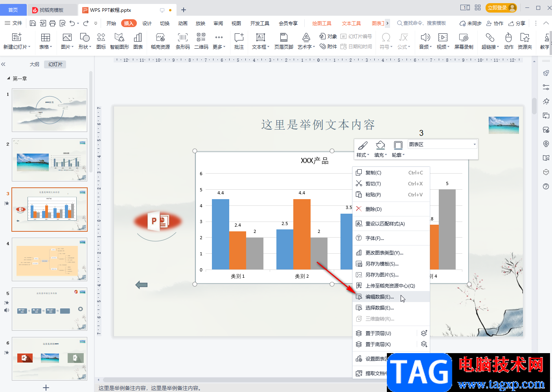Collapse the ribbon with the chevron
The height and width of the screenshot is (392, 552).
(x=546, y=23)
